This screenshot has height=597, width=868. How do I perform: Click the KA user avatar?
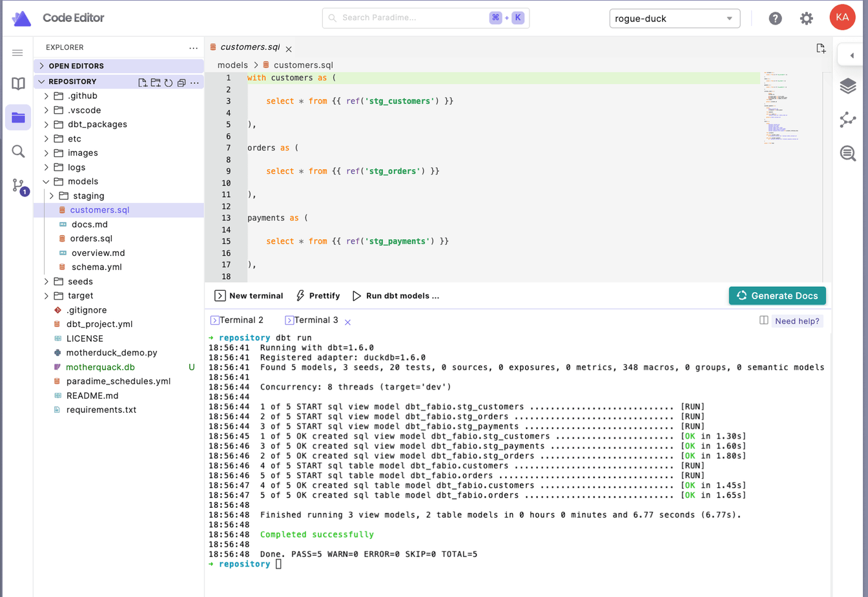[842, 17]
